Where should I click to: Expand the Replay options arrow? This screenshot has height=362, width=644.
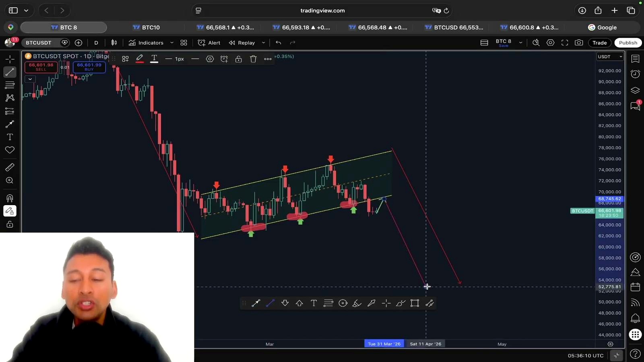coord(263,43)
